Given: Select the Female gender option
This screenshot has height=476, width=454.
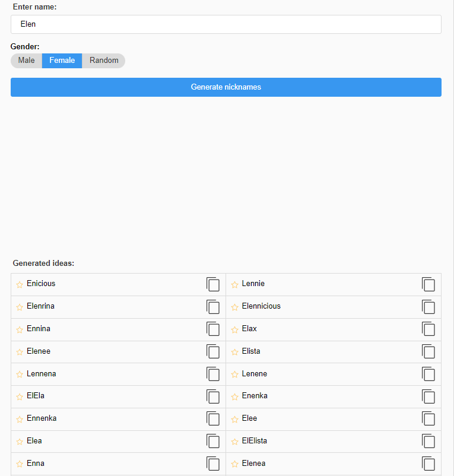Looking at the screenshot, I should pyautogui.click(x=62, y=61).
